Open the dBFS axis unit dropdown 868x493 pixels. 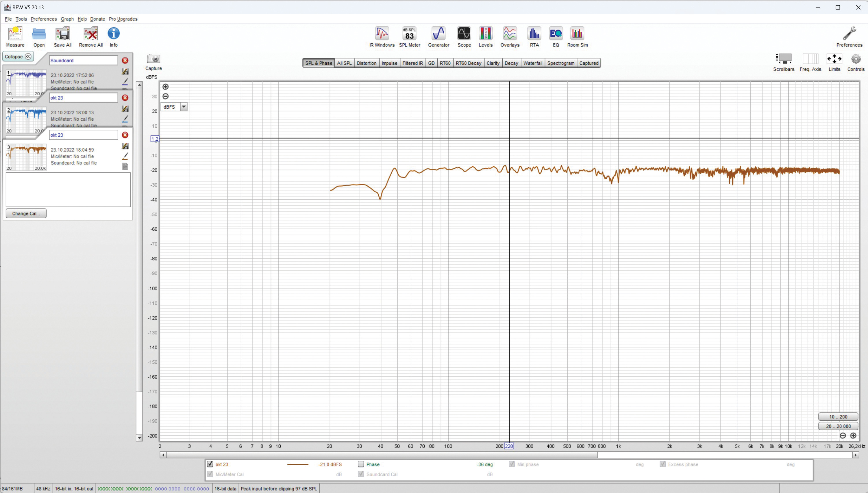184,107
